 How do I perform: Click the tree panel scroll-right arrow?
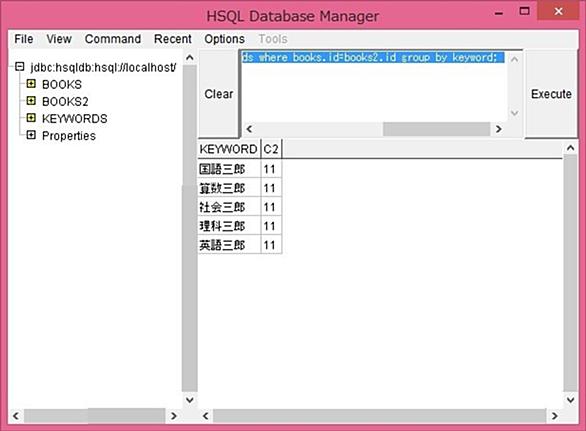(173, 416)
